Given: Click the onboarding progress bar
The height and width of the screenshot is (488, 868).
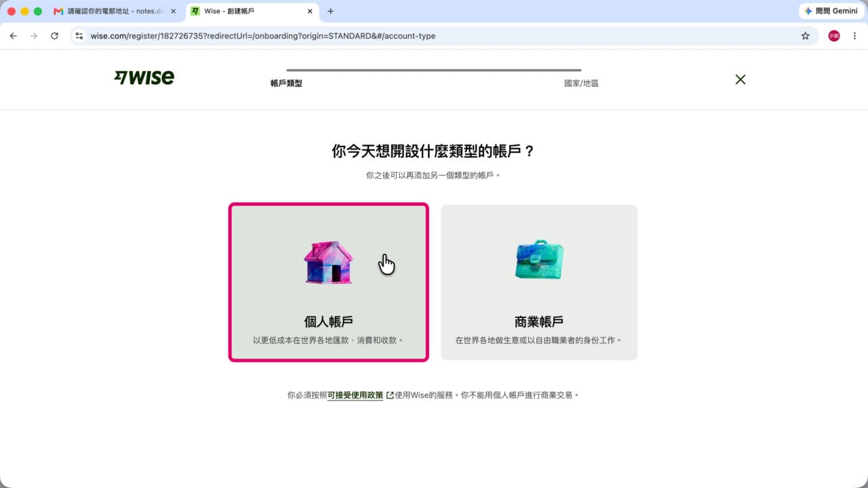Looking at the screenshot, I should [x=434, y=70].
